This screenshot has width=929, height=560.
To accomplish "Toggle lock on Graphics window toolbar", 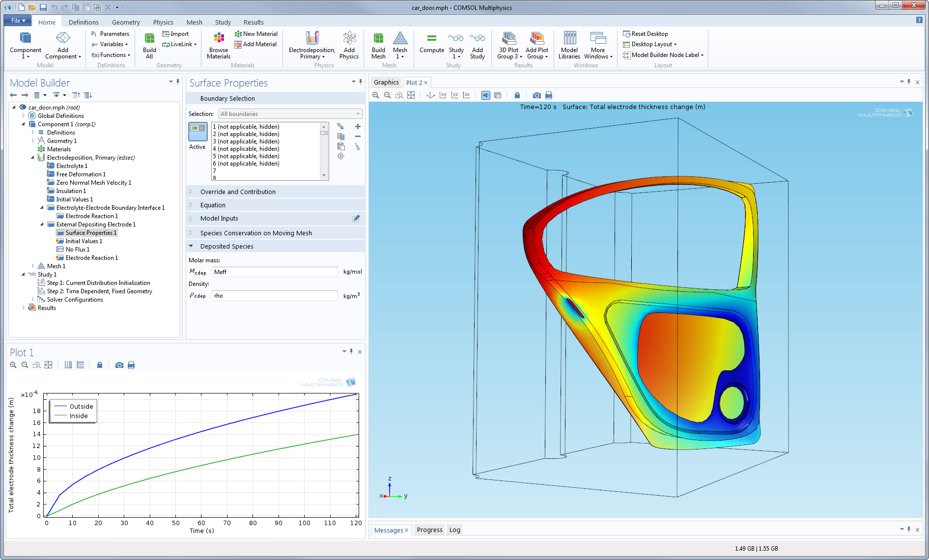I will click(x=517, y=95).
